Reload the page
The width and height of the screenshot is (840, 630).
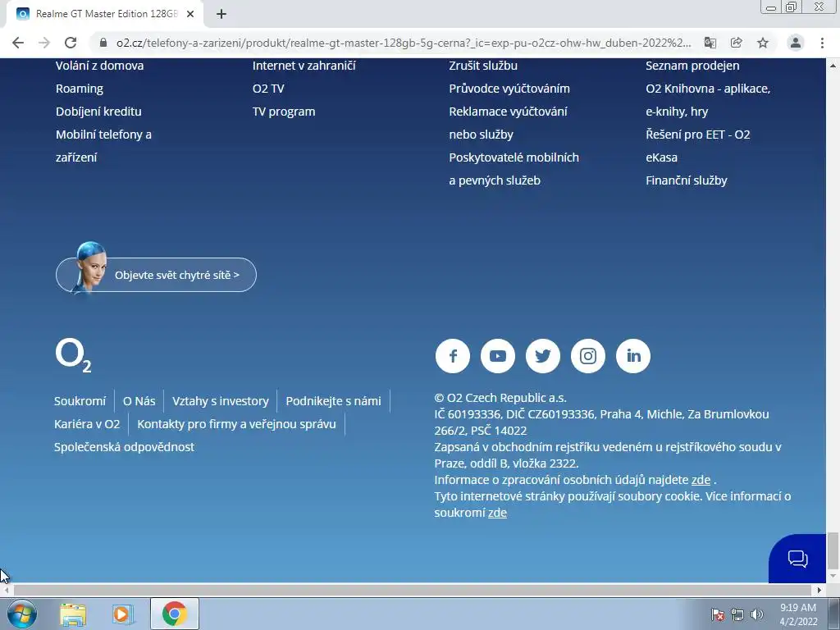point(71,43)
